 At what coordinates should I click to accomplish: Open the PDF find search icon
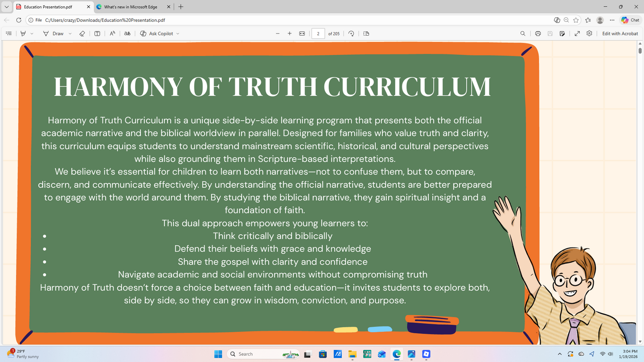pyautogui.click(x=523, y=33)
